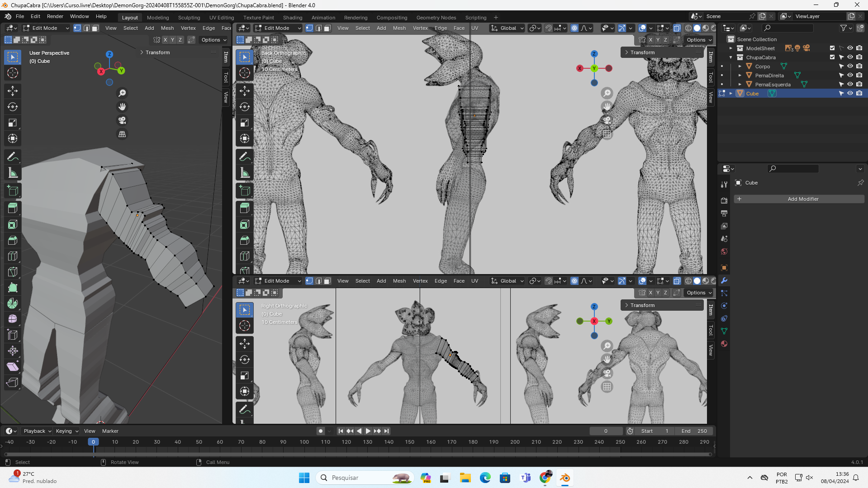This screenshot has height=488, width=868.
Task: Click the Start frame value field
Action: [655, 431]
